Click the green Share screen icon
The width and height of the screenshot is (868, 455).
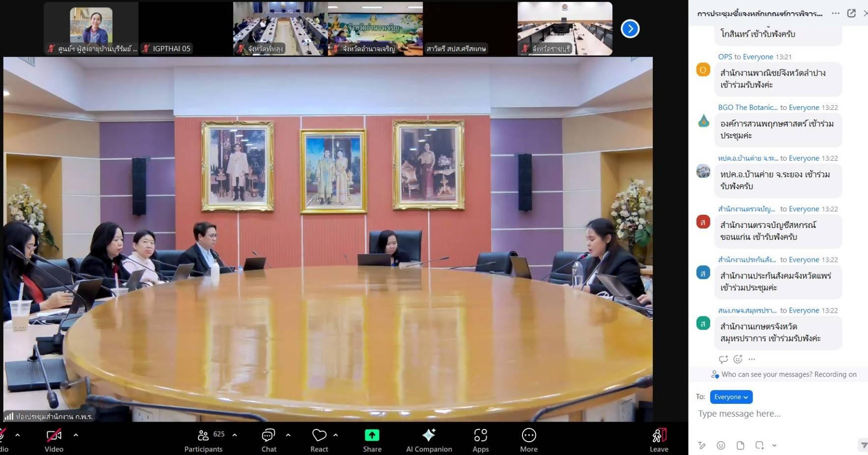click(x=372, y=435)
